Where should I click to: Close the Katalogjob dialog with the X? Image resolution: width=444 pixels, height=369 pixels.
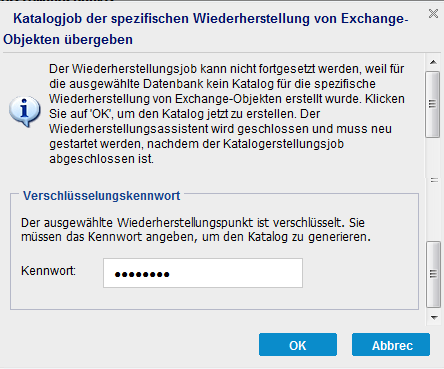tap(433, 14)
